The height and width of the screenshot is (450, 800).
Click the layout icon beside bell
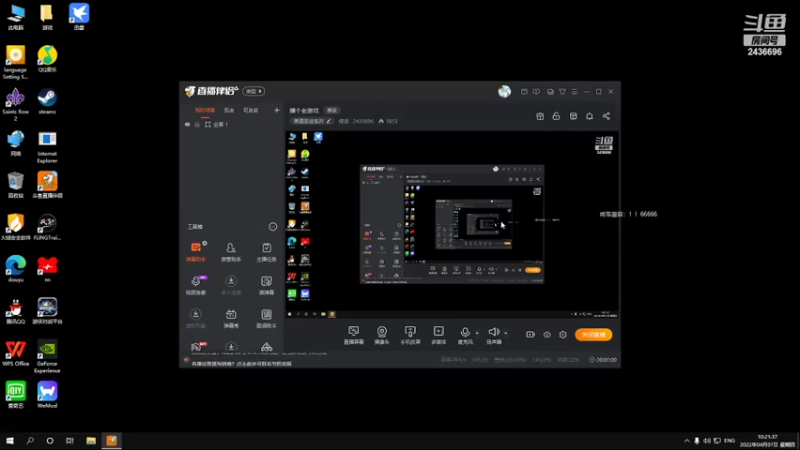(x=573, y=116)
